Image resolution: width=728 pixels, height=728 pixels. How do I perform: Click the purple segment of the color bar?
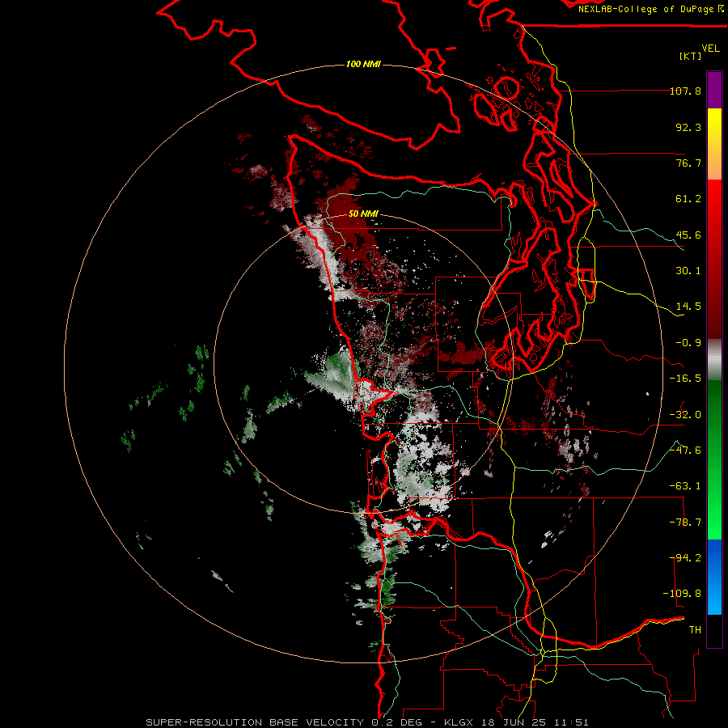[714, 90]
